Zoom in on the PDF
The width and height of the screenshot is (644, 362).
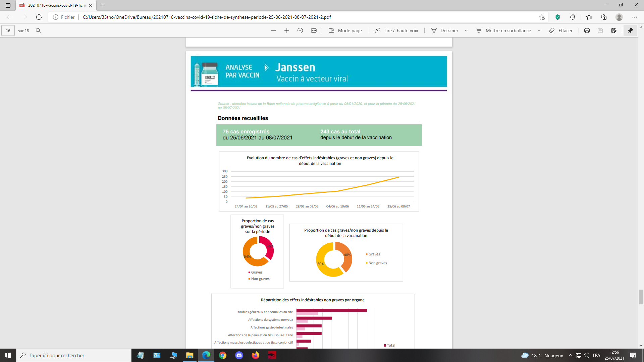click(x=287, y=31)
